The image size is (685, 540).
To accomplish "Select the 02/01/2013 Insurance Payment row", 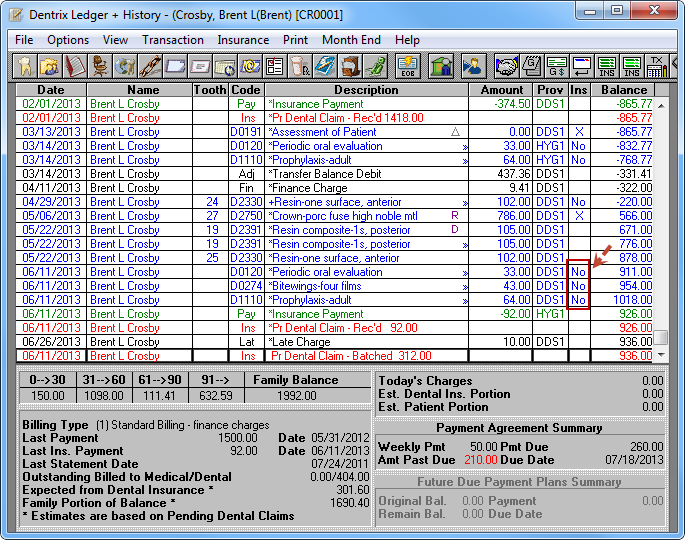I will tap(335, 104).
